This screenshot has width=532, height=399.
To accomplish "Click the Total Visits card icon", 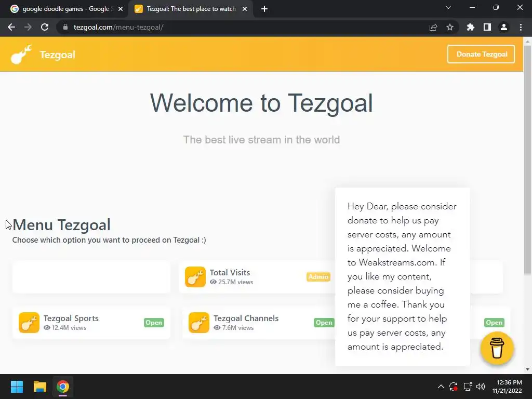I will pos(195,277).
